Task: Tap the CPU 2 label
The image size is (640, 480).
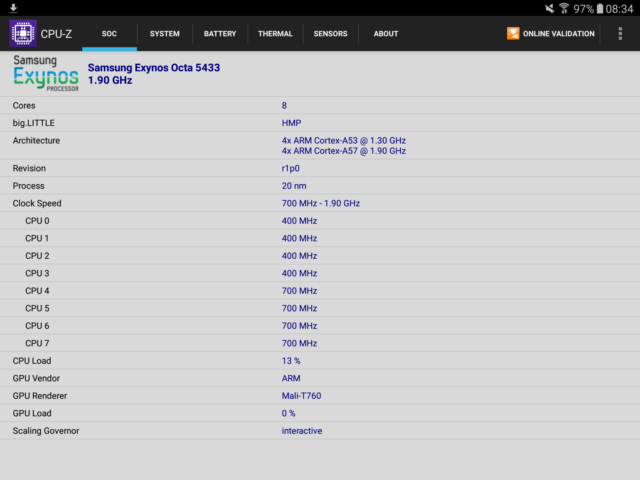Action: [x=37, y=256]
